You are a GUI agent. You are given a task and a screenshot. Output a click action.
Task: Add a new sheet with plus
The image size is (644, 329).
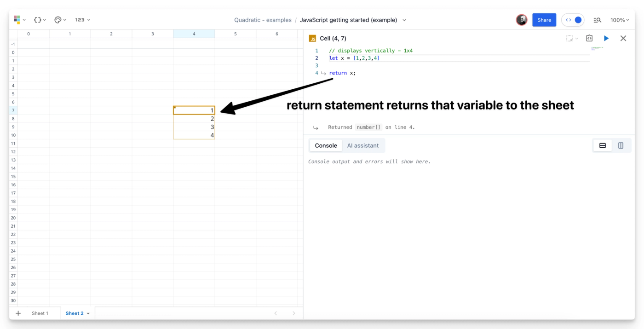pyautogui.click(x=18, y=313)
